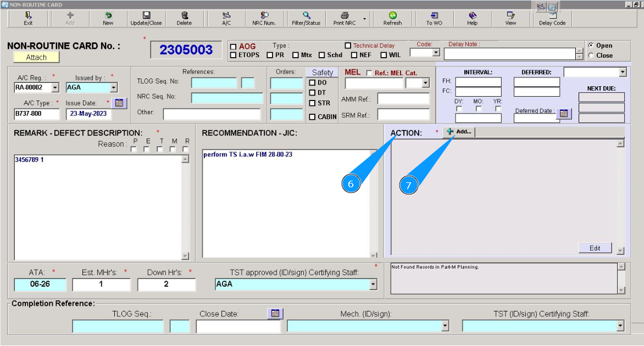Tick the Ref.: MEL Cat. checkbox

[369, 73]
